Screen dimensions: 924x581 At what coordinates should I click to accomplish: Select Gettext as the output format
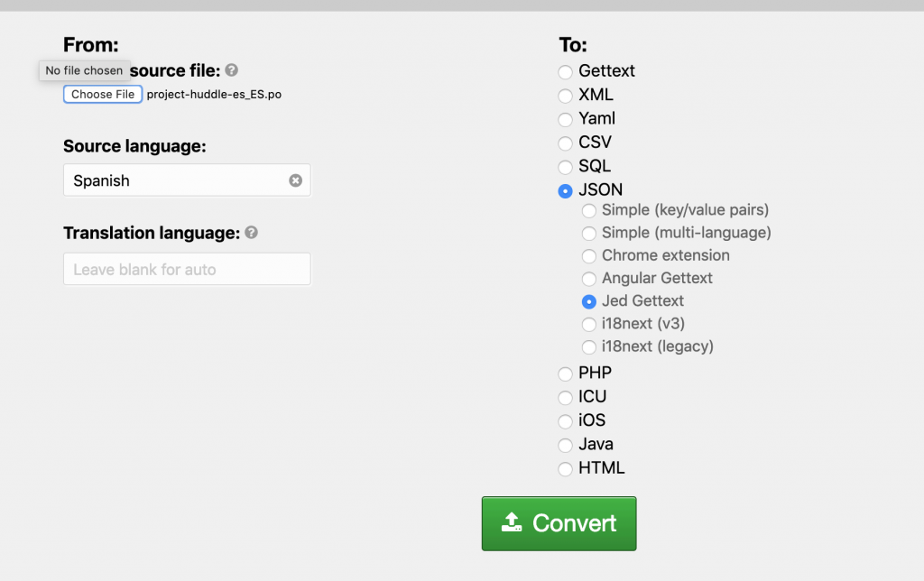(x=566, y=72)
